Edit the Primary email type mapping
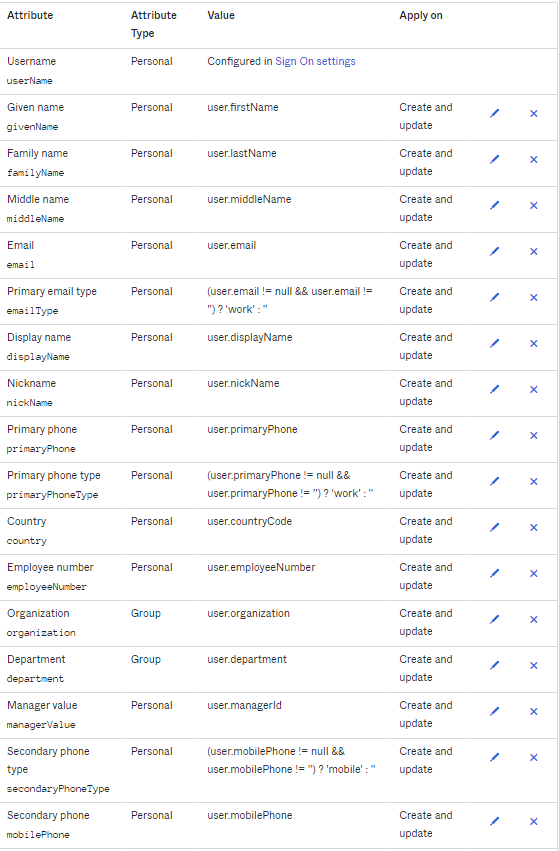Screen dimensions: 559x851 (x=494, y=297)
